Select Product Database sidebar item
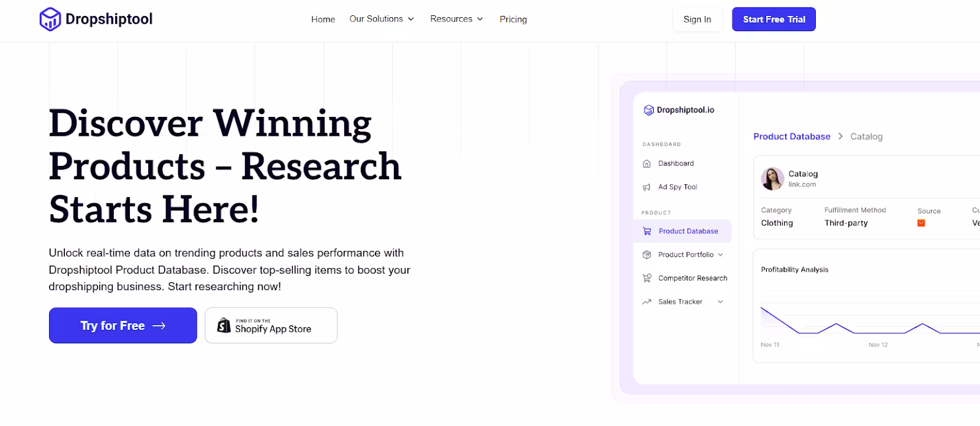The height and width of the screenshot is (426, 980). click(682, 231)
